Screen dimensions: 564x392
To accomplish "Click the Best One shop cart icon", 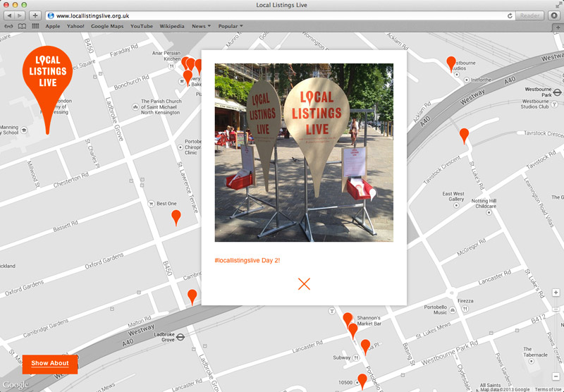I will [x=152, y=204].
